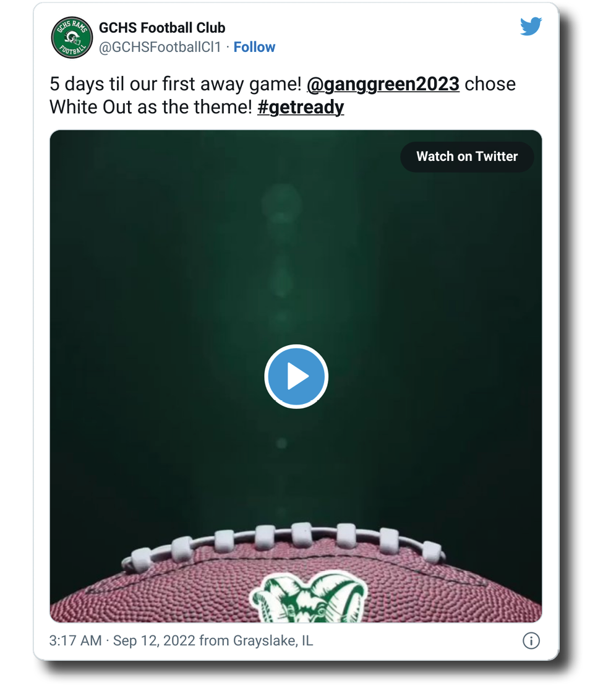Click the Sep 12, 2022 date
The height and width of the screenshot is (688, 616).
153,640
